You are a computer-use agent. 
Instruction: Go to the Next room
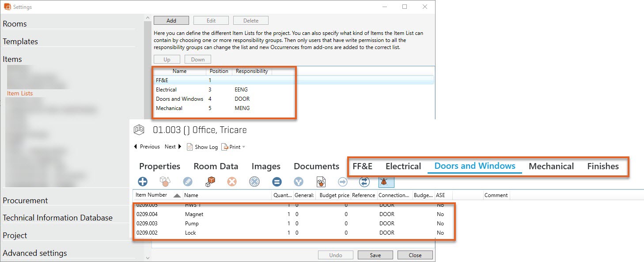pos(173,147)
